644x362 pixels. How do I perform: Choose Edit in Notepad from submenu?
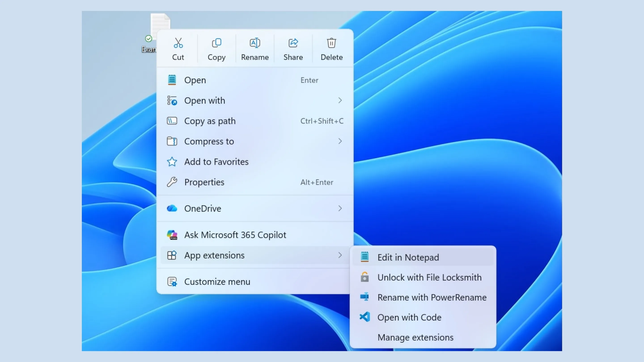(x=423, y=257)
